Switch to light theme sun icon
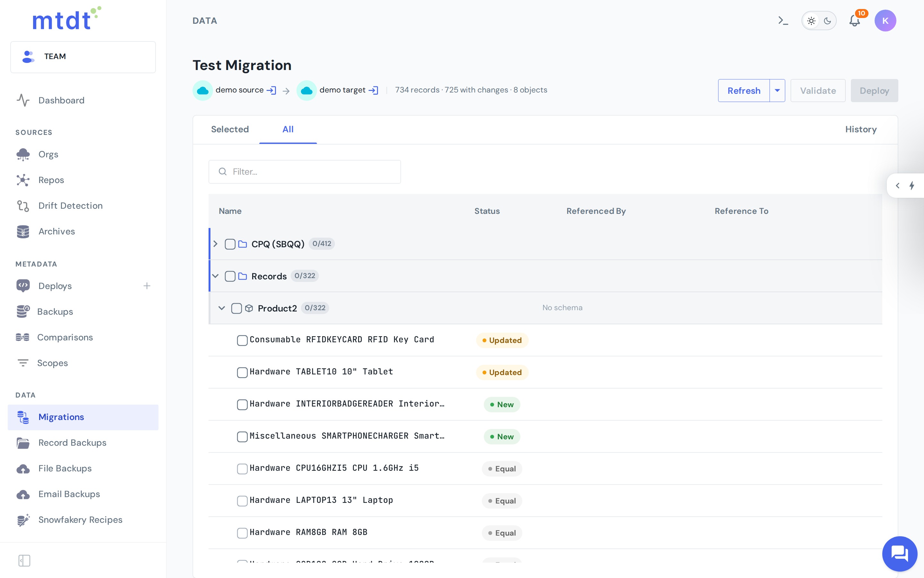Viewport: 924px width, 578px height. click(x=811, y=21)
